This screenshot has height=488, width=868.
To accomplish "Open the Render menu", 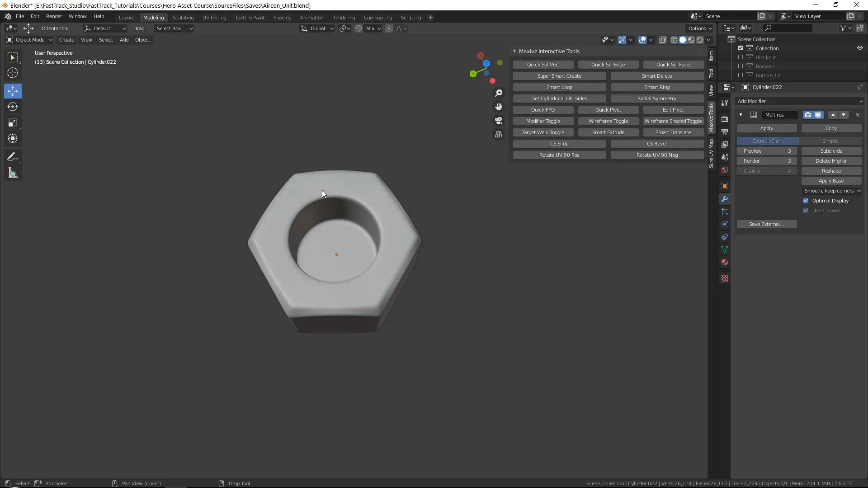I will [x=54, y=16].
